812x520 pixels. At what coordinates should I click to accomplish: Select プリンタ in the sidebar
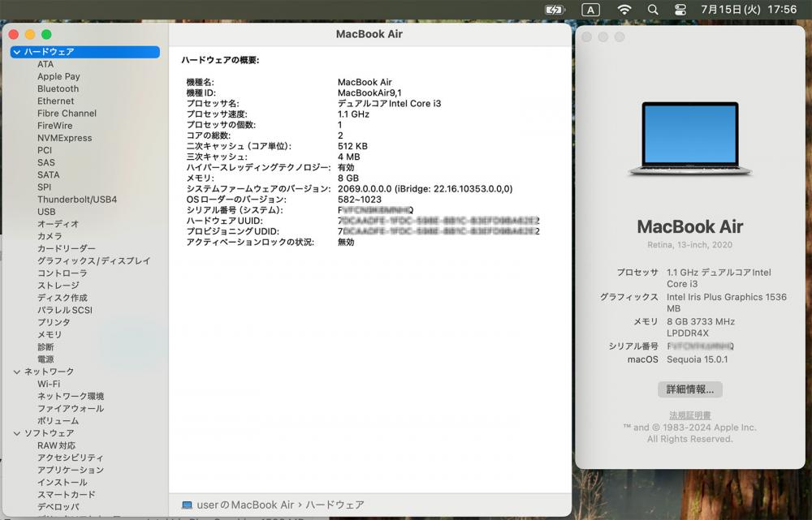pyautogui.click(x=54, y=322)
